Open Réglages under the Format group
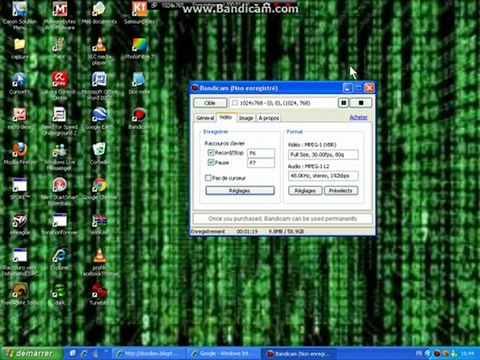The image size is (480, 360). pos(305,191)
